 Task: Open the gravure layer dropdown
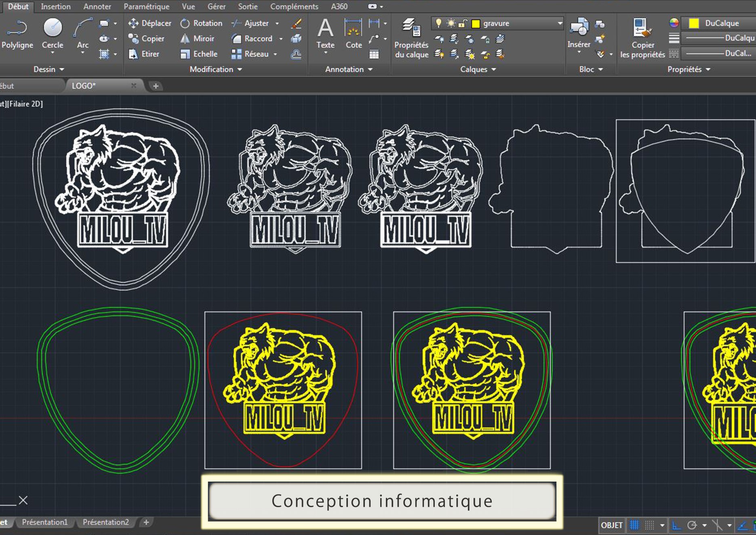click(560, 23)
